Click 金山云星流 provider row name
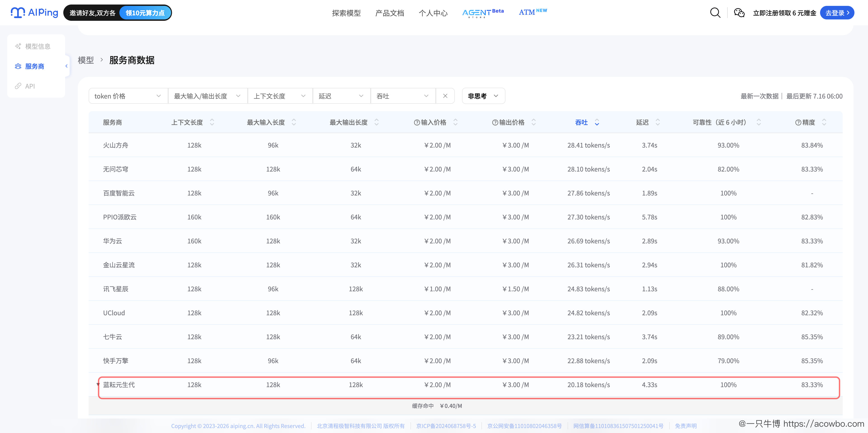The image size is (868, 433). pos(119,265)
